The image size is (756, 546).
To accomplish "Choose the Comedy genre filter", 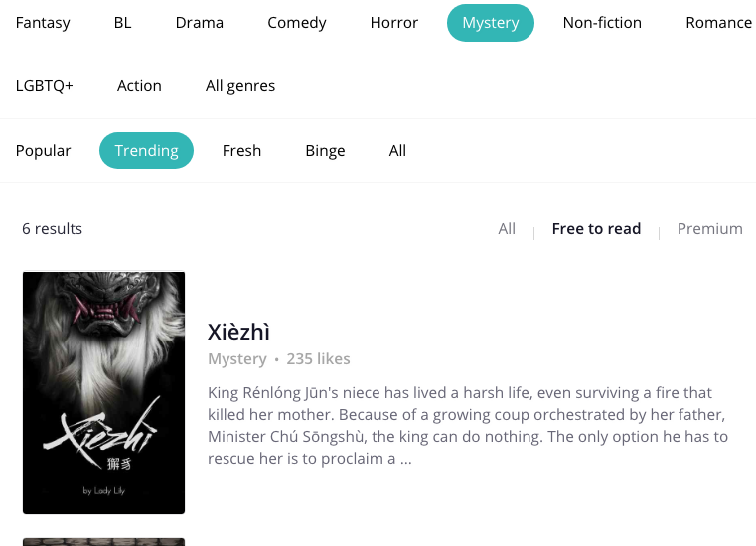I will [x=296, y=23].
